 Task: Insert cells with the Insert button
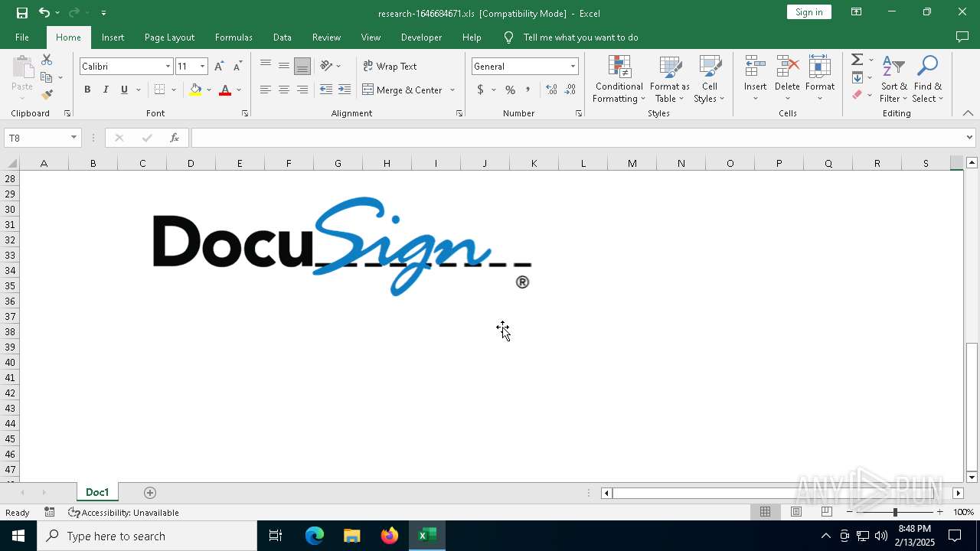(755, 79)
